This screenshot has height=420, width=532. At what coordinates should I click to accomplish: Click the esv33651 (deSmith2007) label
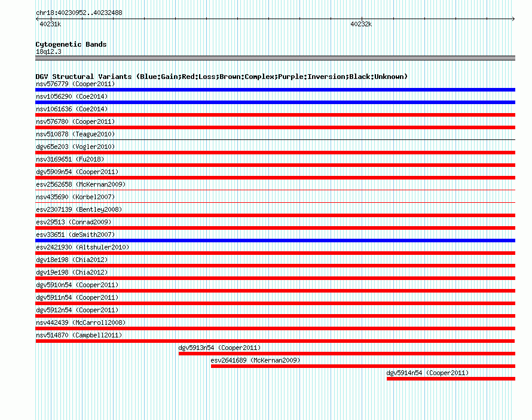(x=75, y=235)
